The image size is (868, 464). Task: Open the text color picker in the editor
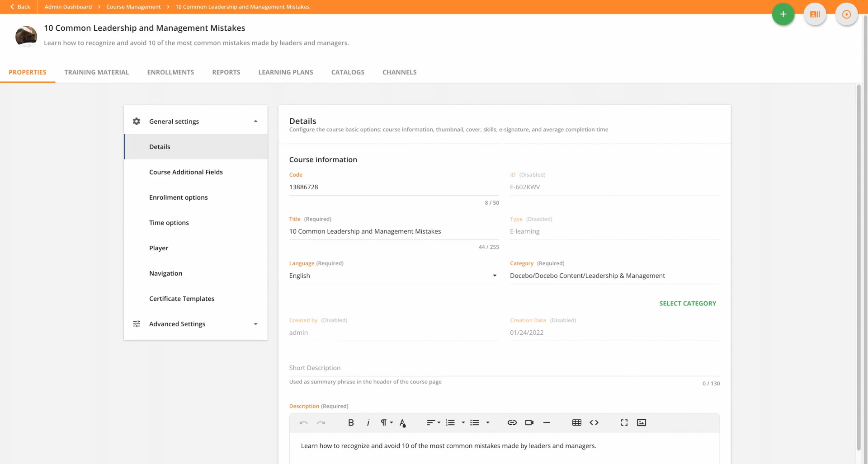pos(403,423)
